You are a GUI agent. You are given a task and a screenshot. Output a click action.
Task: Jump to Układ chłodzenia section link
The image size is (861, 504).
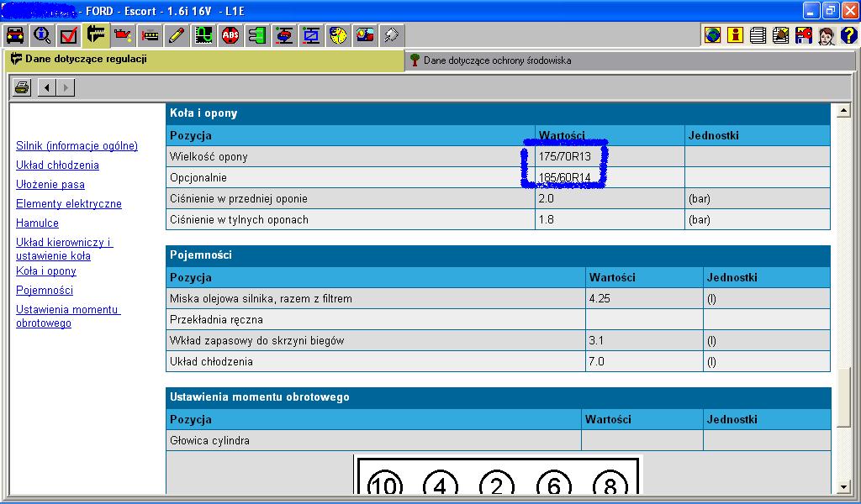[57, 165]
